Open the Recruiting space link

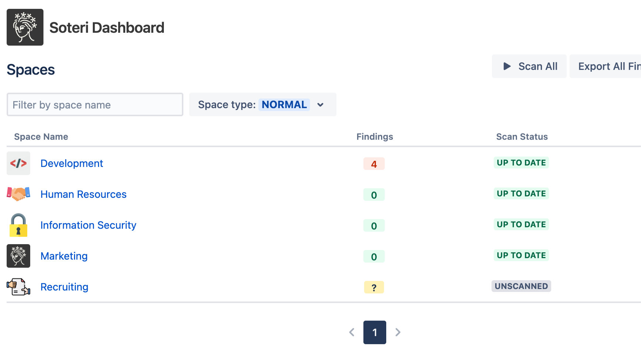64,287
